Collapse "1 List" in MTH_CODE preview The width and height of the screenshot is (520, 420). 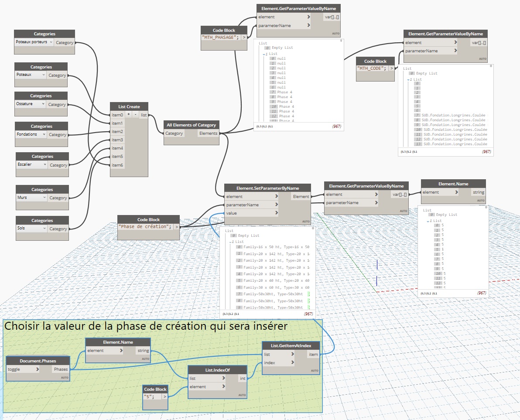pos(409,80)
